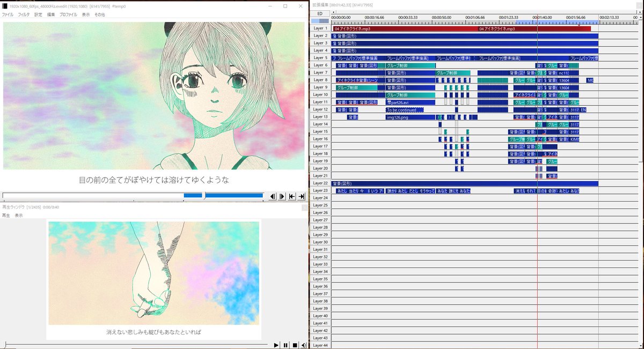Pause playback in the playback window
Screen dimensions: 644x349
(286, 345)
